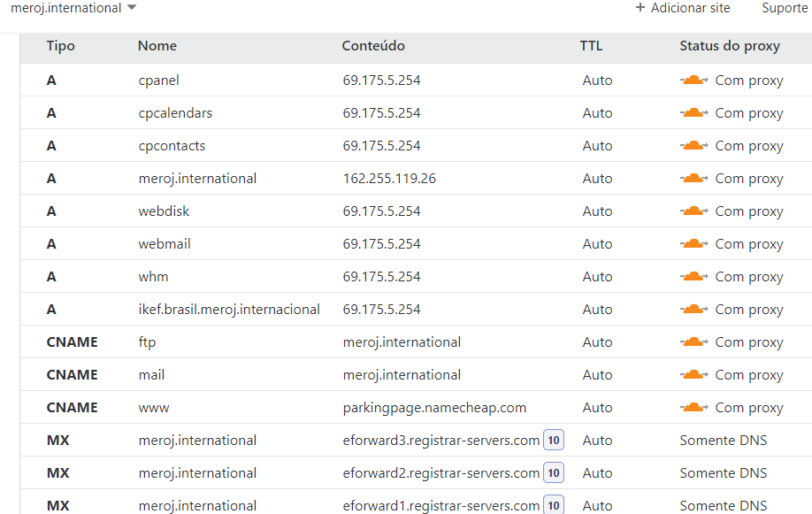The image size is (812, 514).
Task: Select the cpcalendars record name
Action: click(175, 113)
